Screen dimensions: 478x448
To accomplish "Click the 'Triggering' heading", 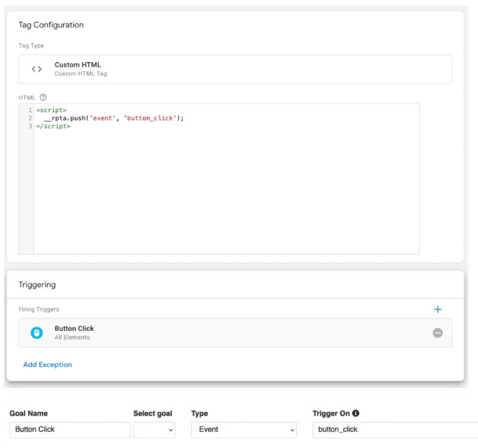I will pos(37,285).
